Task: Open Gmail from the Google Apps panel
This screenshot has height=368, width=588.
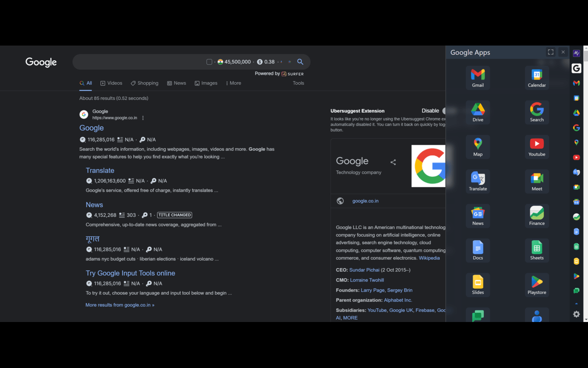Action: 478,77
